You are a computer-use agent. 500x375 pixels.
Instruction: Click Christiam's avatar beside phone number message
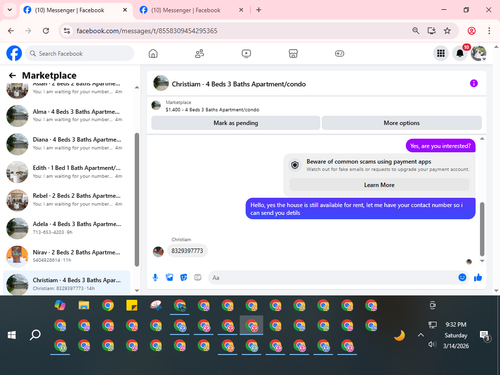[x=158, y=252]
